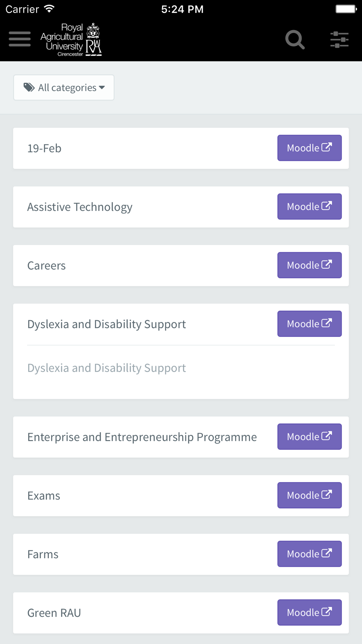Open Moodle for Assistive Technology
362x644 pixels.
[x=309, y=206]
